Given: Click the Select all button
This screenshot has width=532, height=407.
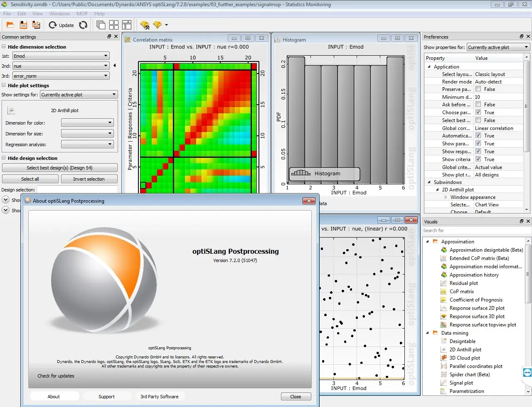Looking at the screenshot, I should 30,179.
